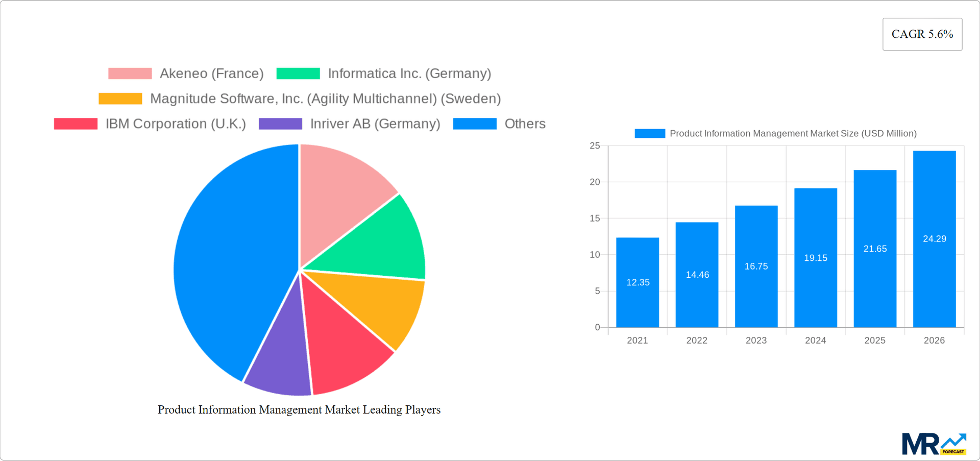Screen dimensions: 980x461
Task: Click the pie chart title to collapse it
Action: click(299, 409)
